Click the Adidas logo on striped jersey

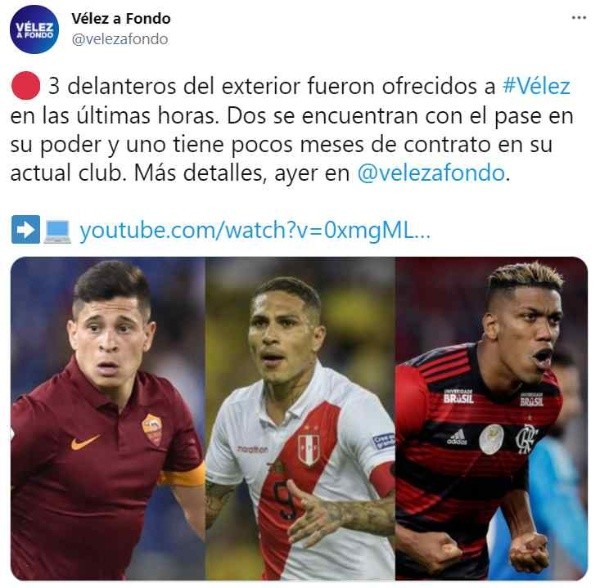click(x=458, y=437)
